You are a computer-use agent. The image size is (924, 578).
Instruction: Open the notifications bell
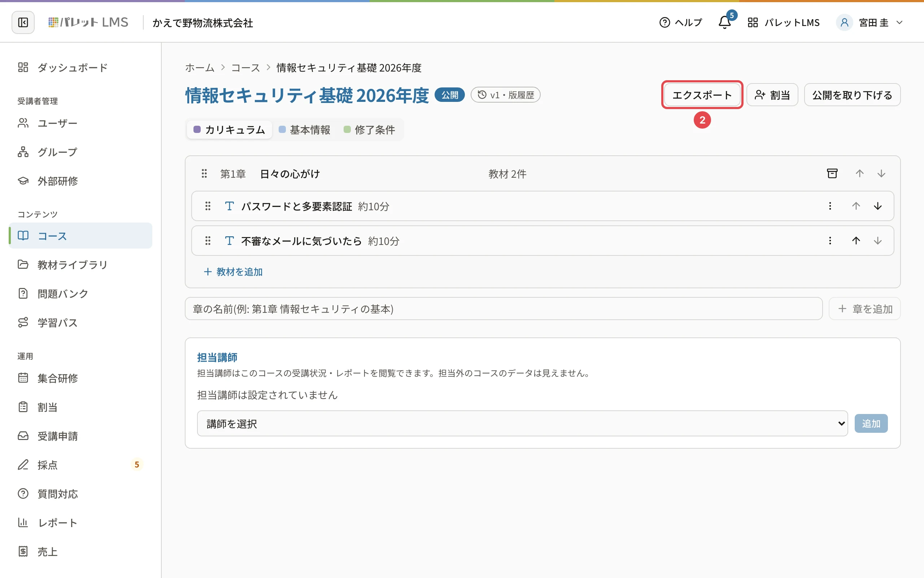[725, 22]
